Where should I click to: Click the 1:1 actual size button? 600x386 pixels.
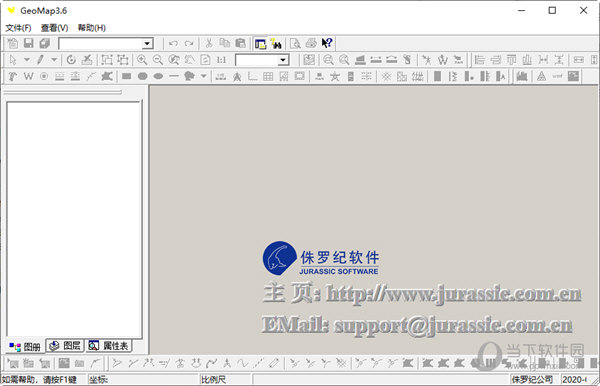pyautogui.click(x=221, y=60)
